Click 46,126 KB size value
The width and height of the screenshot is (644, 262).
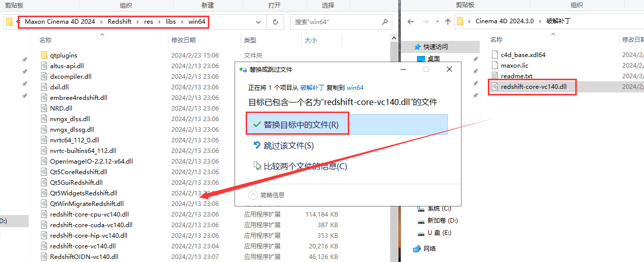point(324,257)
